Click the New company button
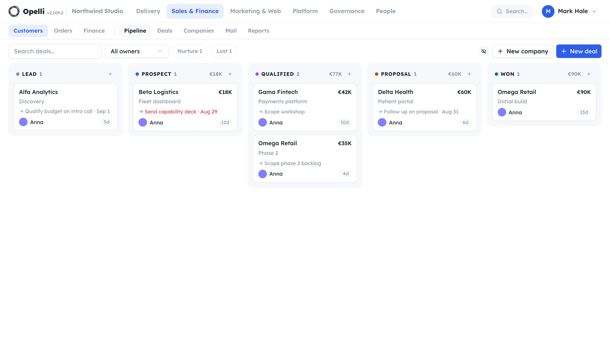The height and width of the screenshot is (364, 610). [522, 51]
